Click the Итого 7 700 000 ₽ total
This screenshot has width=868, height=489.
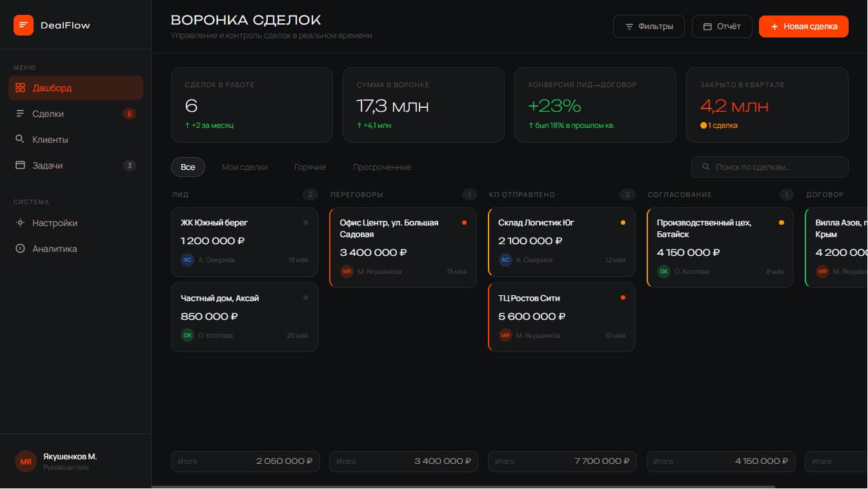pos(562,461)
